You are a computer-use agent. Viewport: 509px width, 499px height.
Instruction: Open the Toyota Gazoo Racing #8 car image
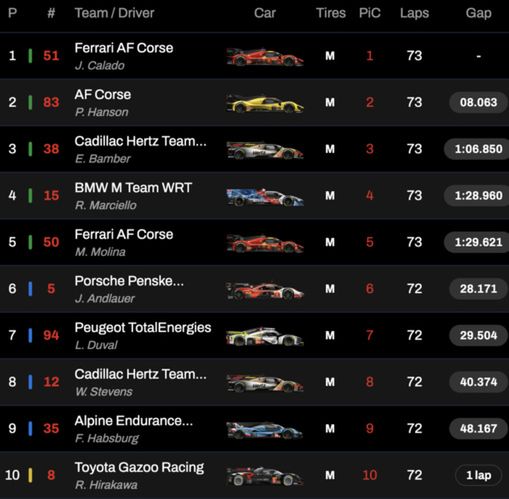265,476
